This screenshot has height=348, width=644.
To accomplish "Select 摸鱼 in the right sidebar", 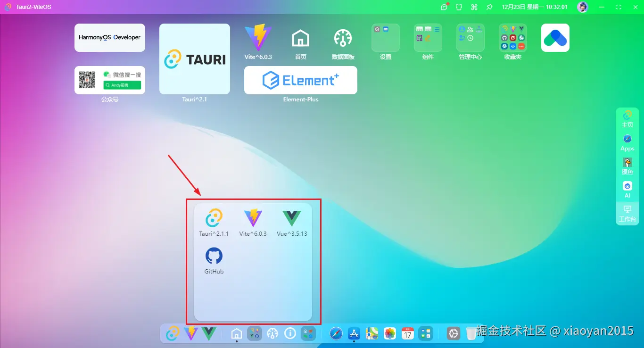I will 627,166.
